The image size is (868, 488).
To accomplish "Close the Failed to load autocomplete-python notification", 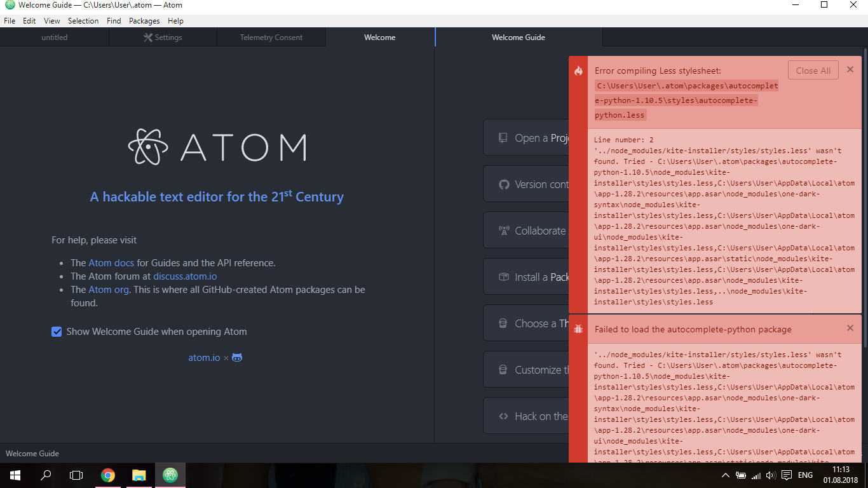I will pyautogui.click(x=850, y=328).
